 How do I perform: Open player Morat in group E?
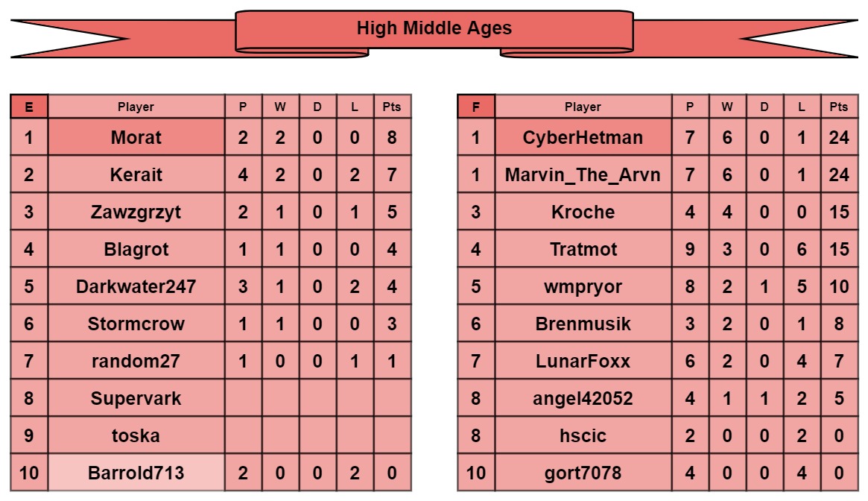pos(136,137)
